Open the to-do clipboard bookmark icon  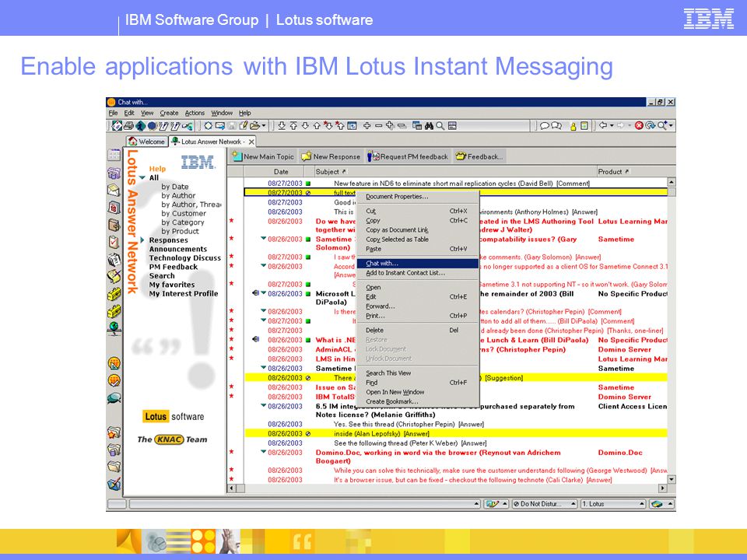point(114,242)
